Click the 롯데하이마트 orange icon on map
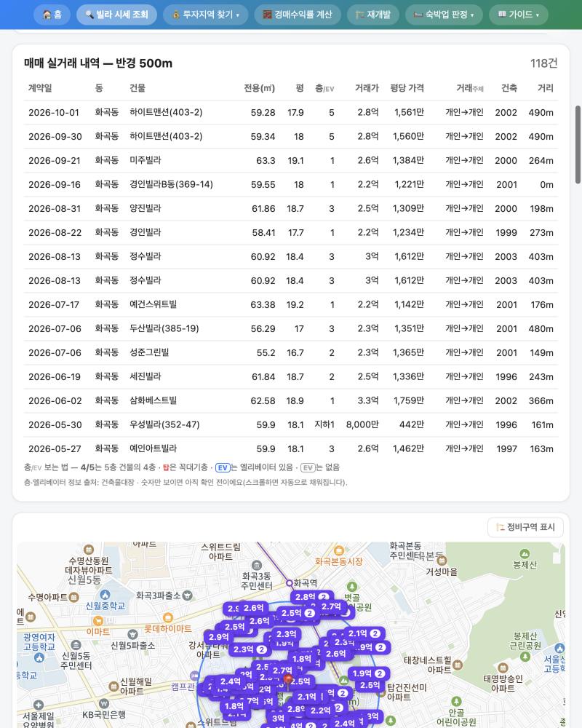This screenshot has width=582, height=728. [168, 618]
